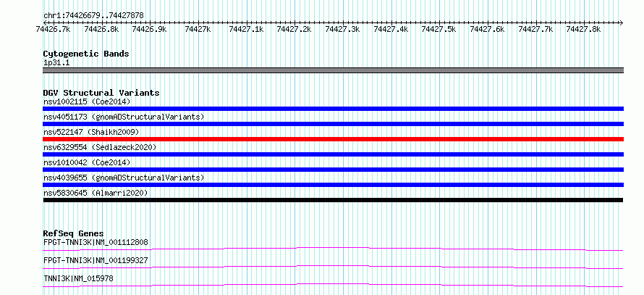The width and height of the screenshot is (644, 295).
Task: Click the nsv1002115 (Coe2014) blue variant bar
Action: [x=333, y=109]
